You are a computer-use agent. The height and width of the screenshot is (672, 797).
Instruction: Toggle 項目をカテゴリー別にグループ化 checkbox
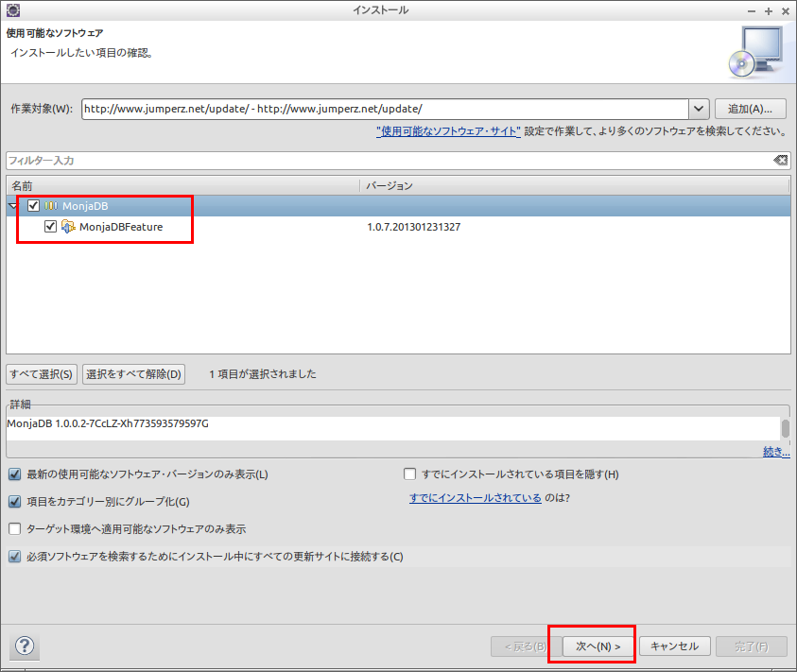pyautogui.click(x=15, y=502)
